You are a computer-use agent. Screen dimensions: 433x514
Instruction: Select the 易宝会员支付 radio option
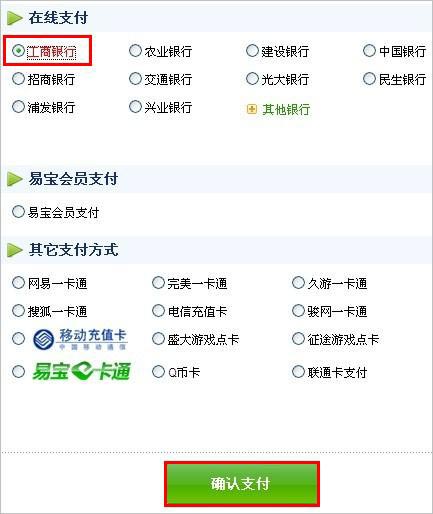pos(18,212)
